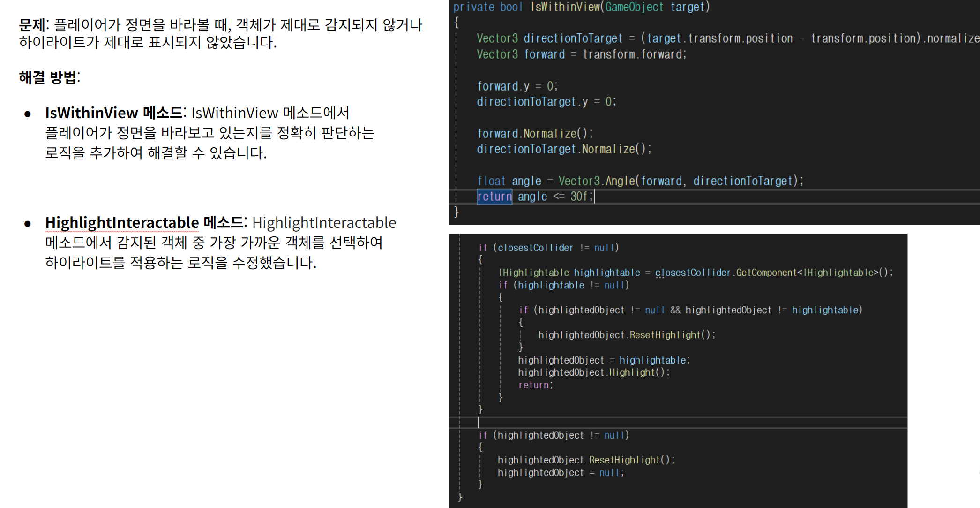Click the first bullet point dot
The image size is (980, 508).
click(x=28, y=114)
